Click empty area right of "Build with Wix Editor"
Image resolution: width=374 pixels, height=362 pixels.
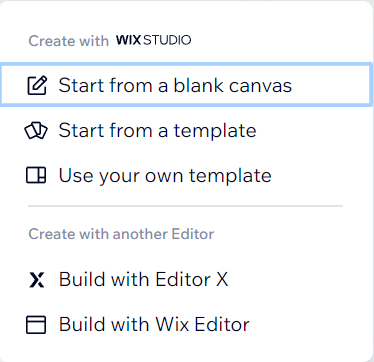310,325
